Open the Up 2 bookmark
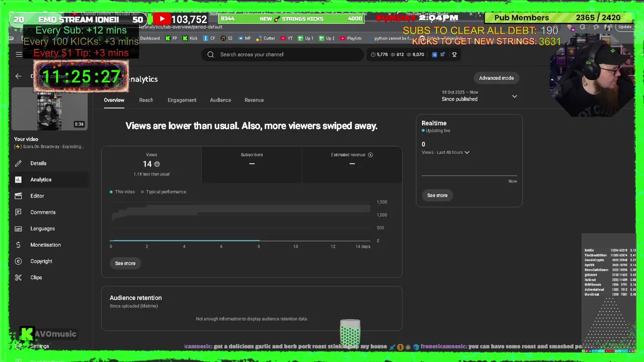Screen dimensions: 644x362 coord(327,38)
